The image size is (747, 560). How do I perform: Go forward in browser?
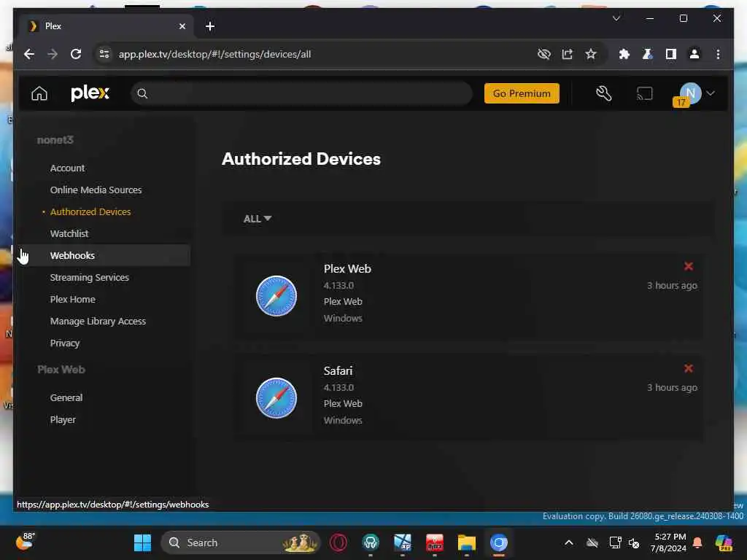coord(53,54)
